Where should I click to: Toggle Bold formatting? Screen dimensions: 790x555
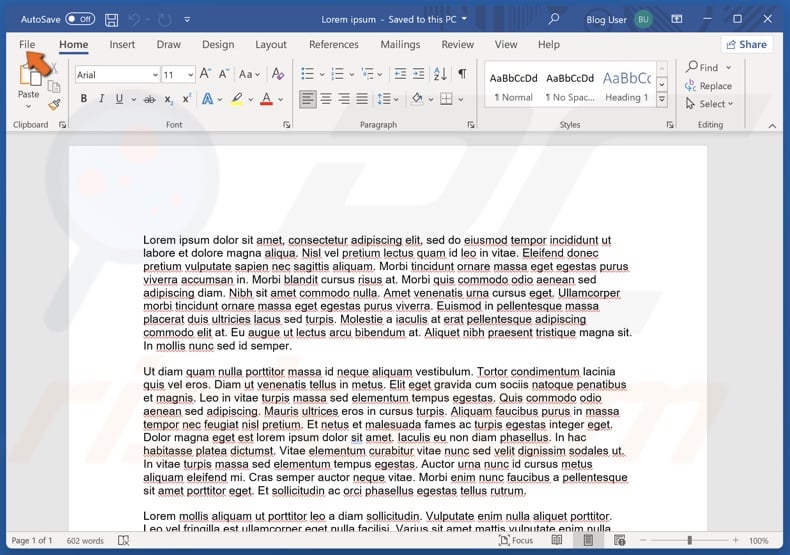[x=84, y=99]
